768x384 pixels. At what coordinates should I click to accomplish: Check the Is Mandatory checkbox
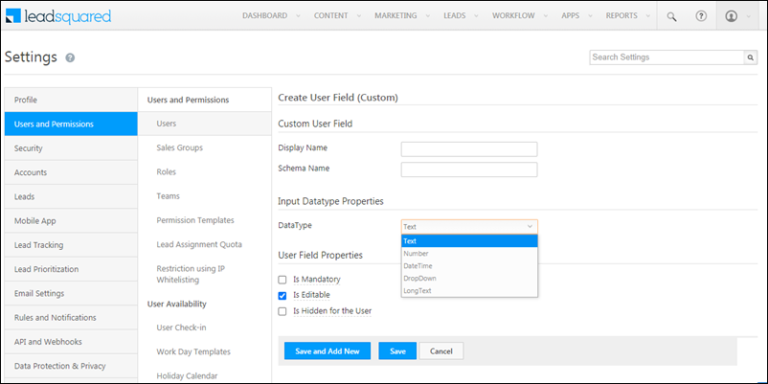pyautogui.click(x=282, y=280)
